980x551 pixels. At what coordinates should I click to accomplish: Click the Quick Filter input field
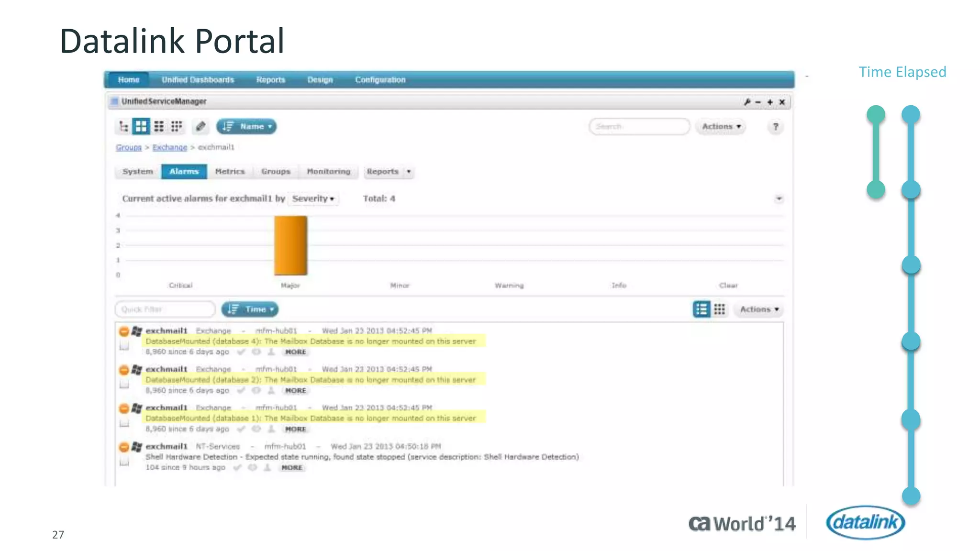tap(165, 309)
